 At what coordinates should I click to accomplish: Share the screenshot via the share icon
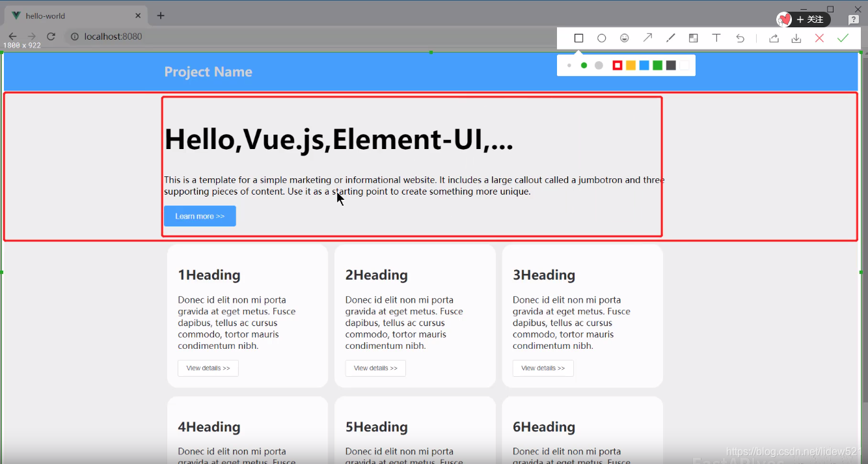[x=774, y=38]
